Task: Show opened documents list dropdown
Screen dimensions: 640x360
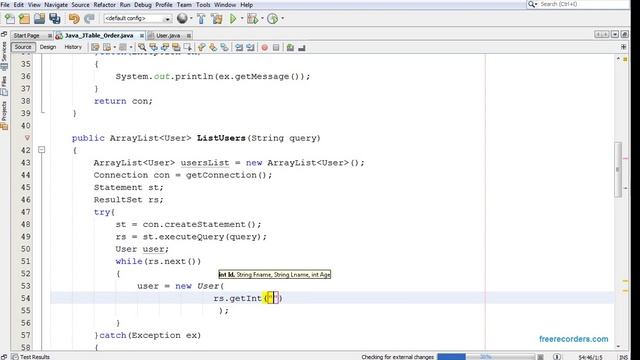Action: [615, 35]
